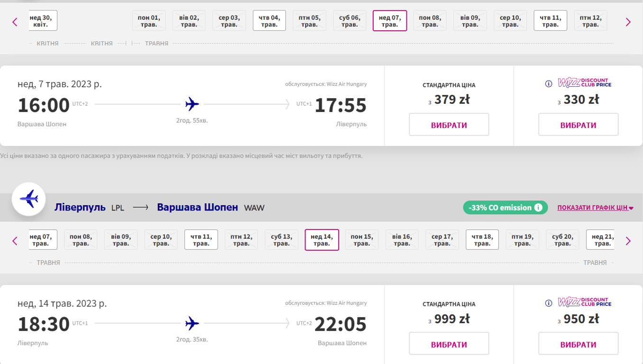Choose standard price 379 zł ВИБРАТИ button

click(449, 125)
